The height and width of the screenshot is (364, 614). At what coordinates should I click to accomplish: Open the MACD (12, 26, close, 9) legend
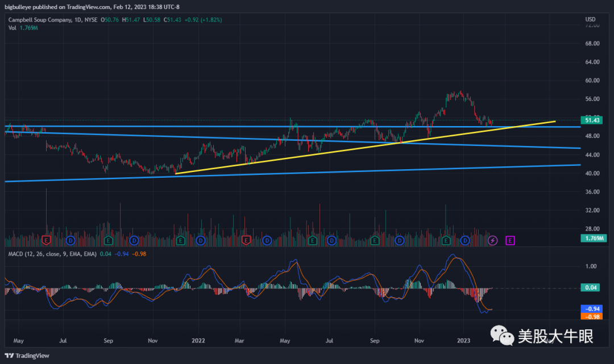[x=52, y=254]
